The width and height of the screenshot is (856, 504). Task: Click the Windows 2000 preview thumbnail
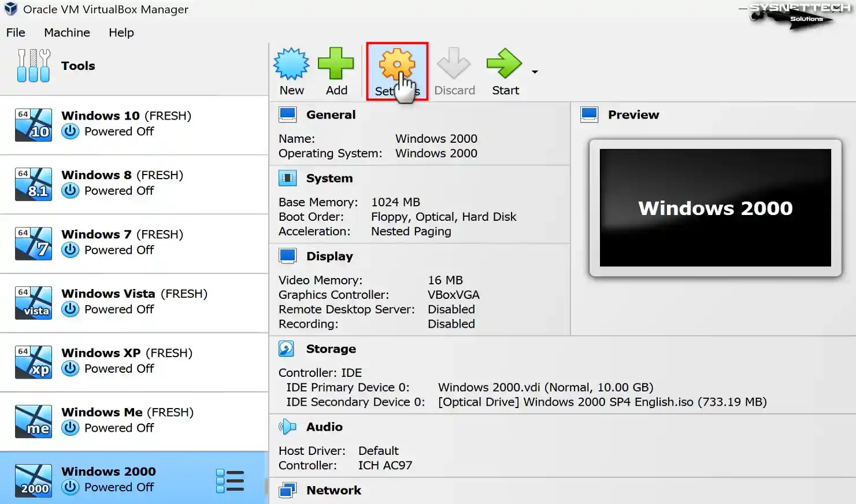(x=716, y=208)
